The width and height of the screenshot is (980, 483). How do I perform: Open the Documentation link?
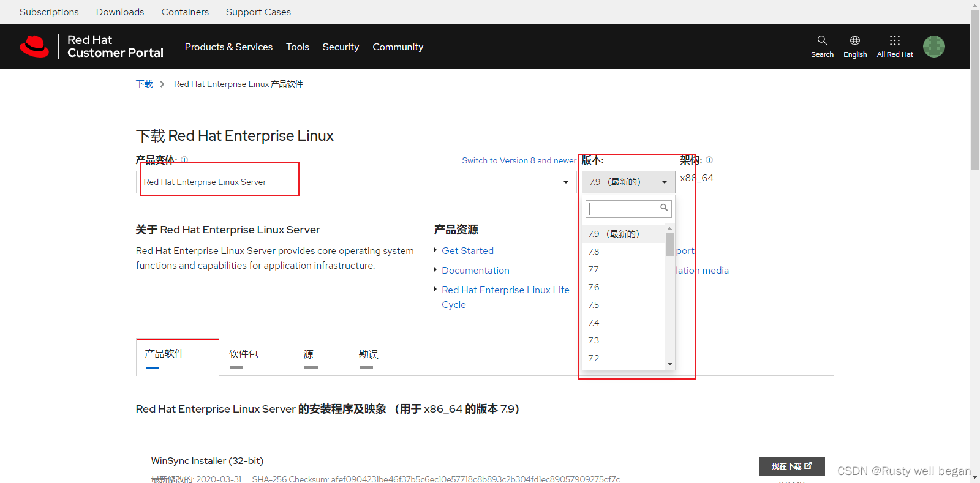pyautogui.click(x=475, y=271)
